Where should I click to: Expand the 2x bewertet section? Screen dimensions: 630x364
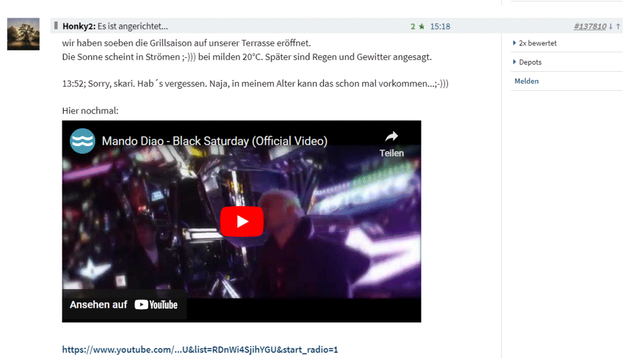535,43
